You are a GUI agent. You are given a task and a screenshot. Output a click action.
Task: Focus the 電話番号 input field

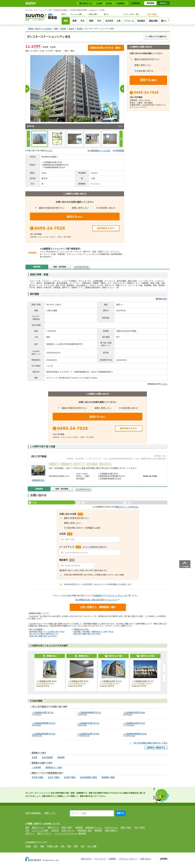[77, 565]
